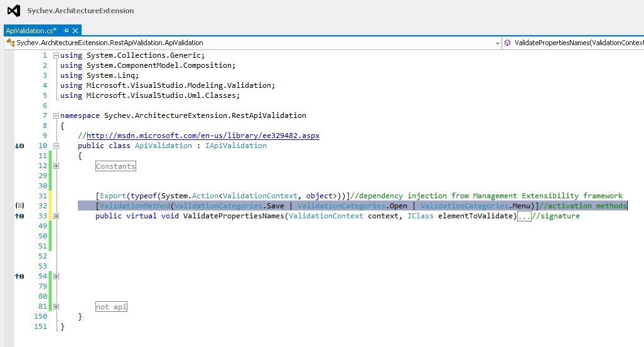Click the Sychev.ArchitectureExtension window title
644x347 pixels.
click(x=80, y=11)
